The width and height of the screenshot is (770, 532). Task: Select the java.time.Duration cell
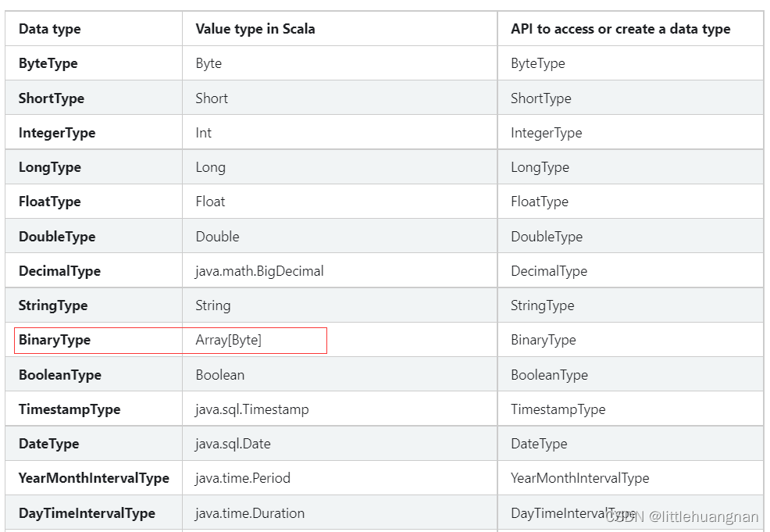[250, 513]
